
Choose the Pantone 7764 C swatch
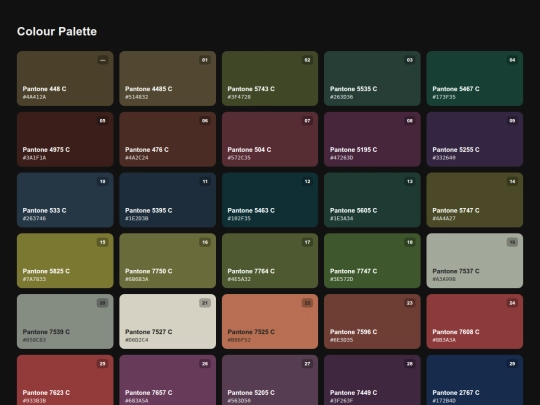(x=270, y=261)
